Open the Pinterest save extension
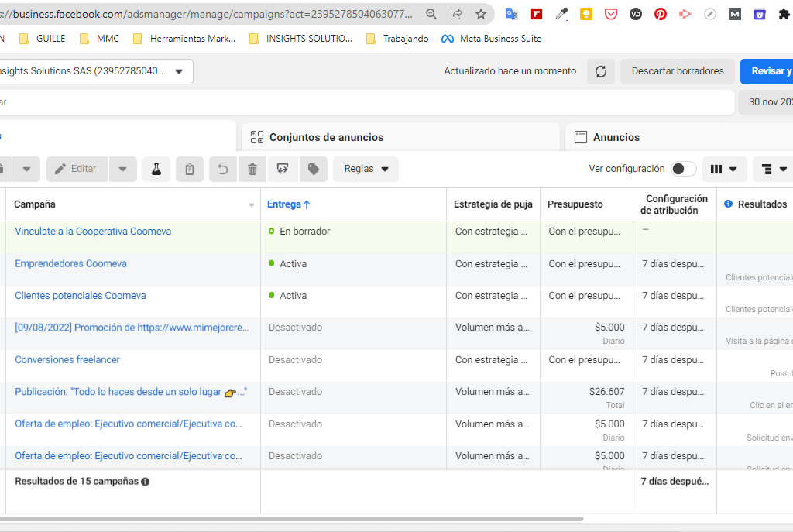 [x=661, y=14]
